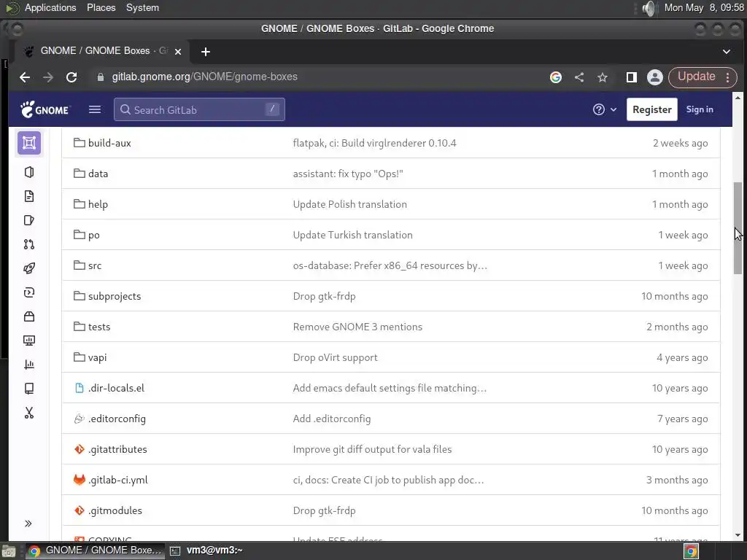
Task: Open the hamburger main menu
Action: tap(95, 109)
